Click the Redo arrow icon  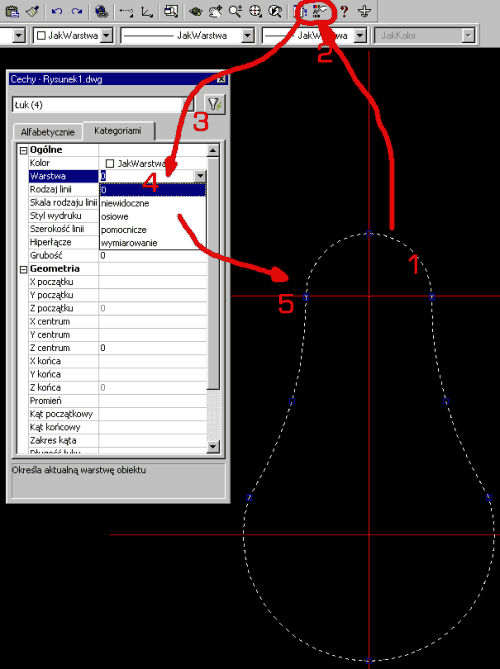click(x=77, y=12)
